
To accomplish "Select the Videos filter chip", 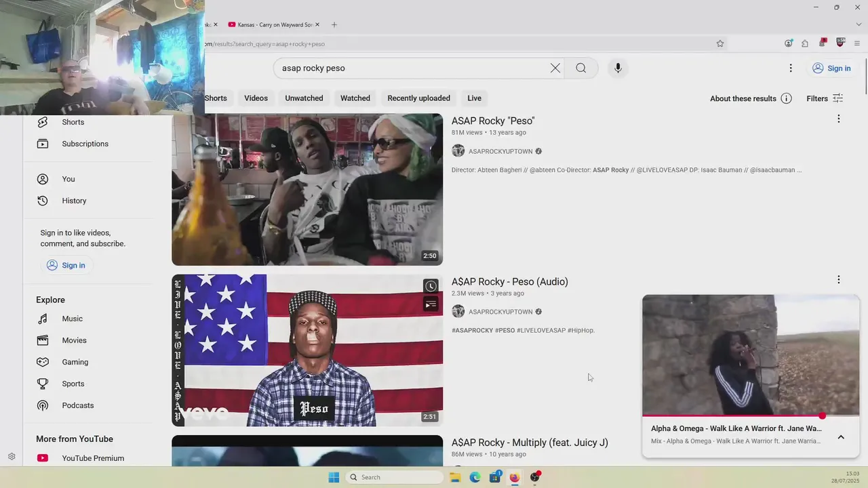I will pos(256,98).
